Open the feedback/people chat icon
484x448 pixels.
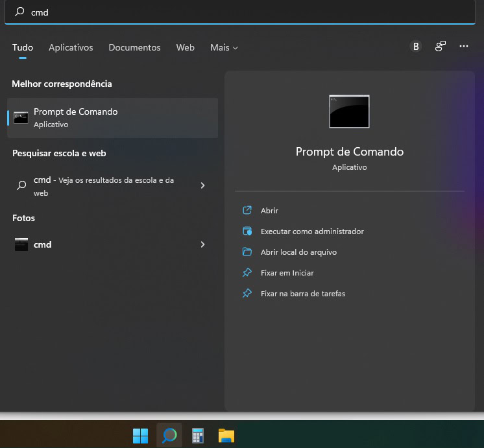click(x=440, y=46)
